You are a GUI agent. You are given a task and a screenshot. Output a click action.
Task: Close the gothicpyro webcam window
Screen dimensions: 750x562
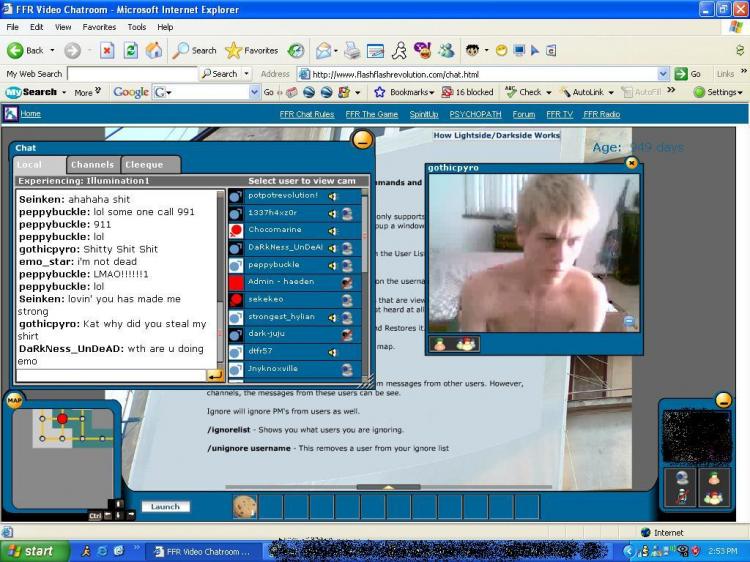tap(631, 162)
